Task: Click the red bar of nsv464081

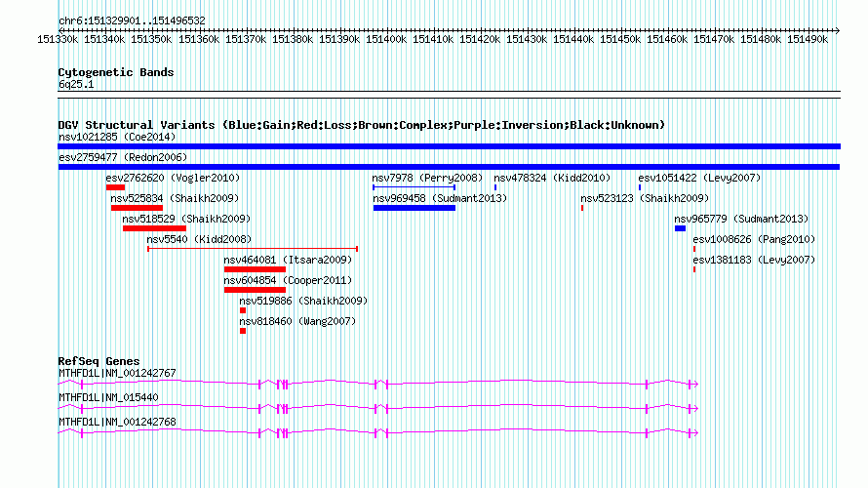Action: (255, 269)
